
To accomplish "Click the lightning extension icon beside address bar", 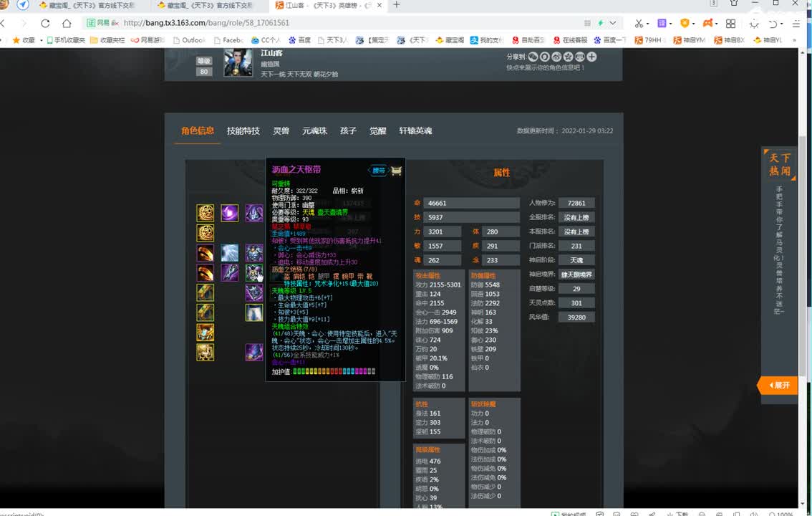I will 601,23.
